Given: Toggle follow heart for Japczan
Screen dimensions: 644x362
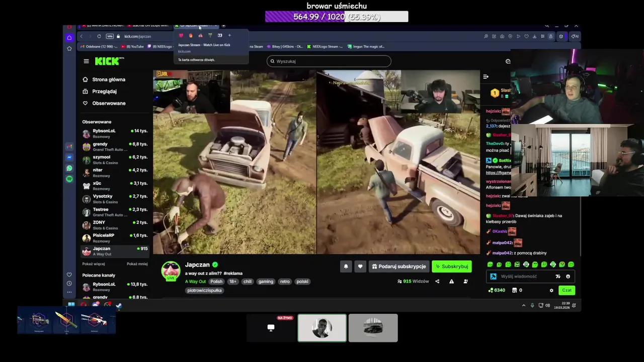Looking at the screenshot, I should click(360, 266).
